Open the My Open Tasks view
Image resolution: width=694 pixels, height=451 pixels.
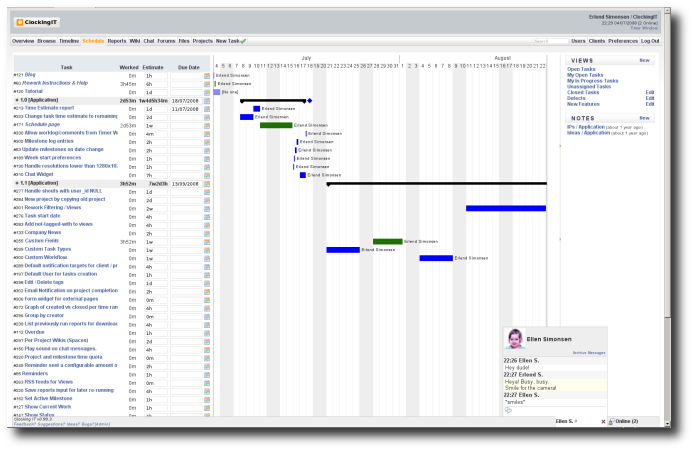pyautogui.click(x=585, y=75)
